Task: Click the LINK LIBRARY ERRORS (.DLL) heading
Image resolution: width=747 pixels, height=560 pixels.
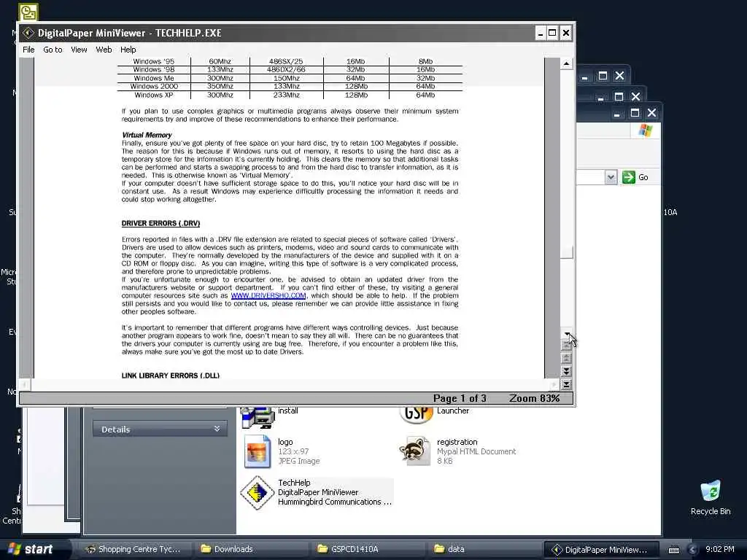Action: click(x=171, y=376)
